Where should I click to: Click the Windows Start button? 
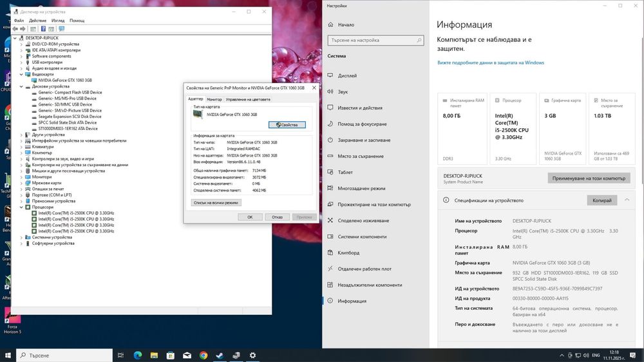(x=8, y=355)
